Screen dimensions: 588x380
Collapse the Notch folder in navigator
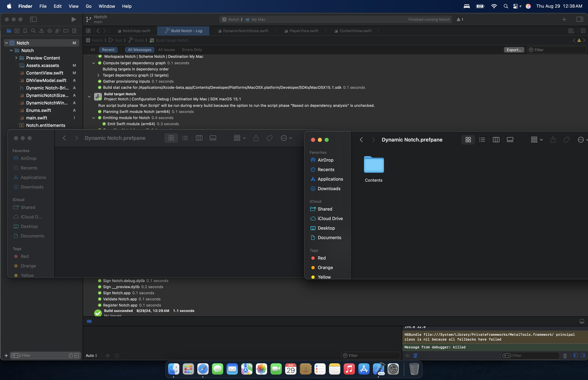coord(11,50)
